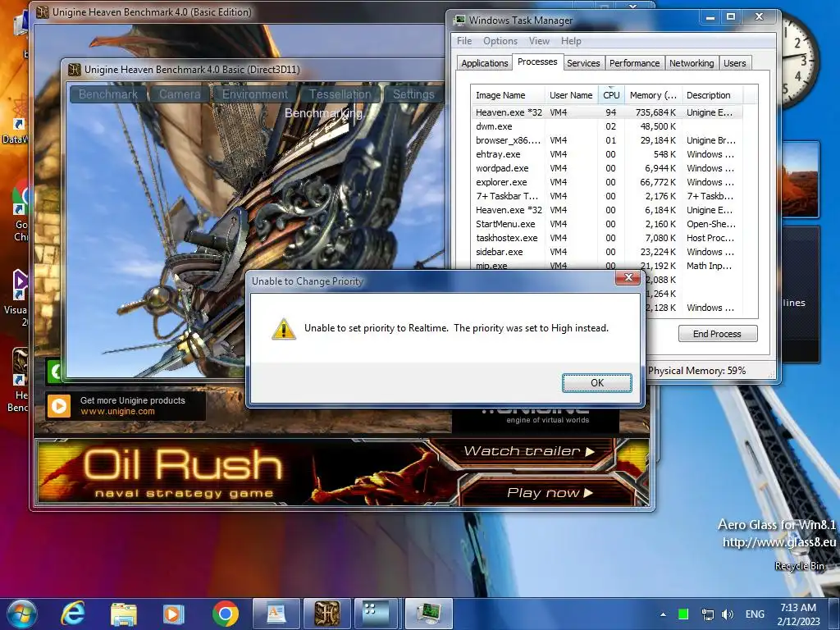Open the Recycle Bin on desktop
Image resolution: width=840 pixels, height=630 pixels.
tap(799, 566)
